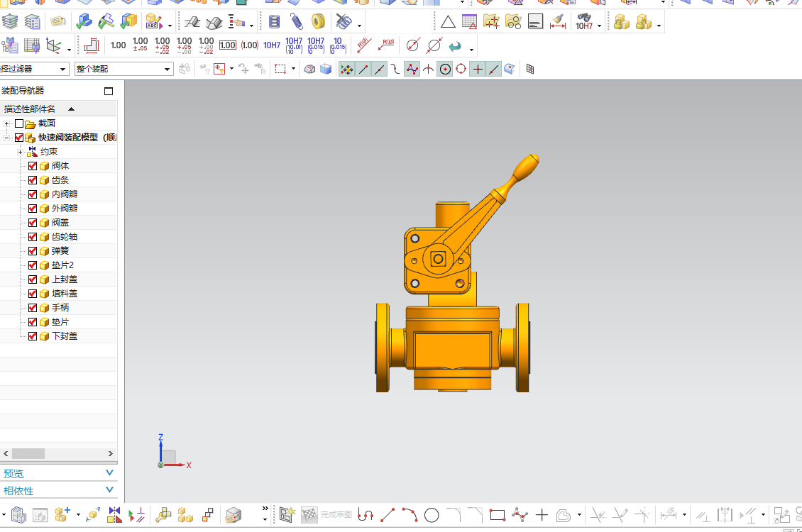Image resolution: width=802 pixels, height=532 pixels.
Task: Toggle visibility checkbox for 弹簧
Action: click(x=33, y=251)
